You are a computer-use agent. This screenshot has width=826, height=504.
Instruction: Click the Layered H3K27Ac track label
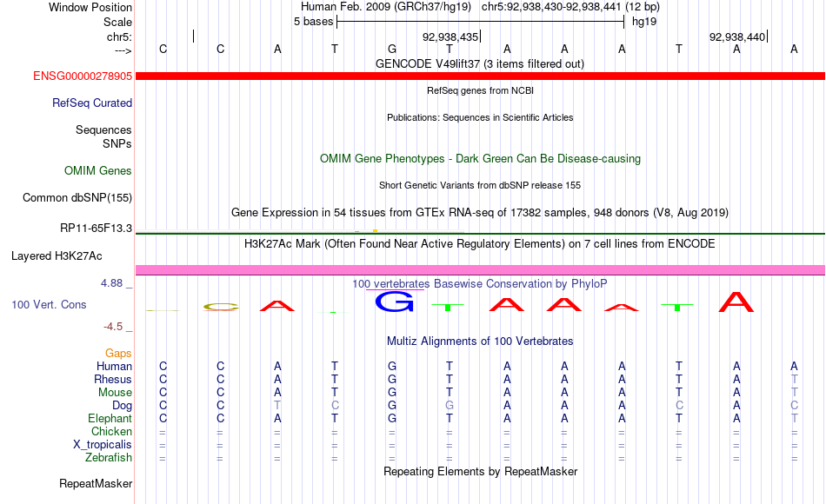(57, 256)
